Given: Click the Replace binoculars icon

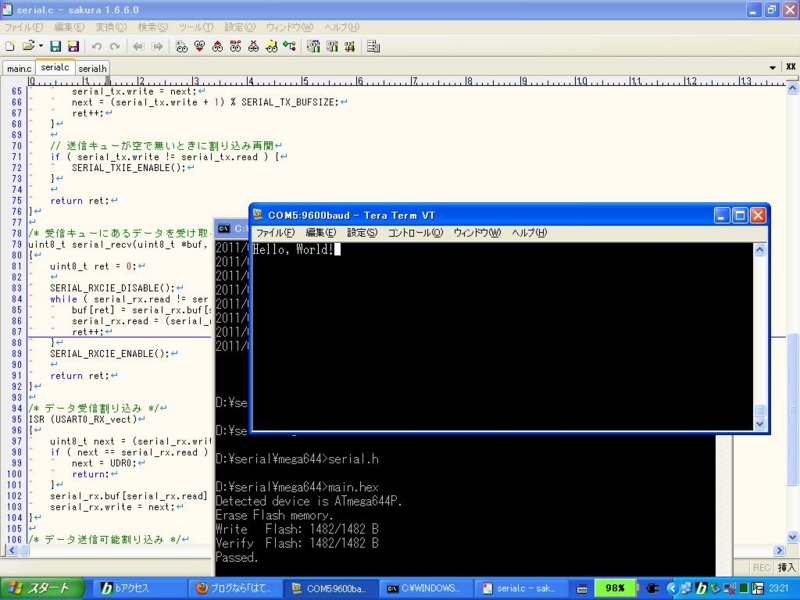Looking at the screenshot, I should pos(235,46).
